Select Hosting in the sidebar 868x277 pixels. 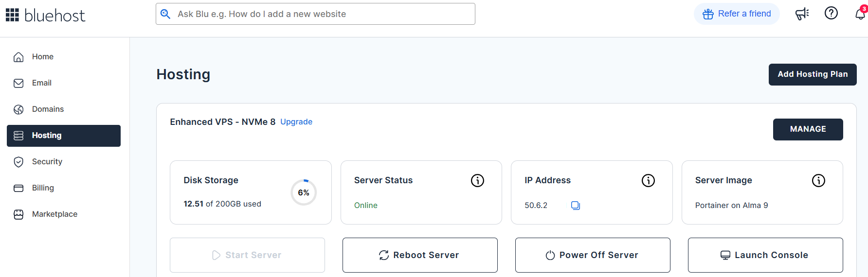pyautogui.click(x=64, y=136)
